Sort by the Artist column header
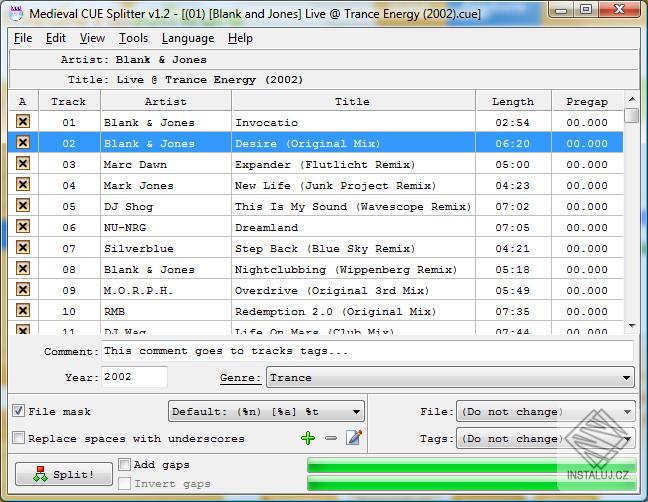This screenshot has width=648, height=502. pos(166,101)
